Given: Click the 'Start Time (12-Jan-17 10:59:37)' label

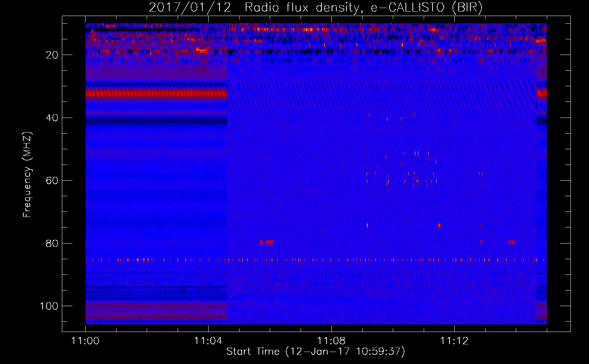Looking at the screenshot, I should pos(316,352).
